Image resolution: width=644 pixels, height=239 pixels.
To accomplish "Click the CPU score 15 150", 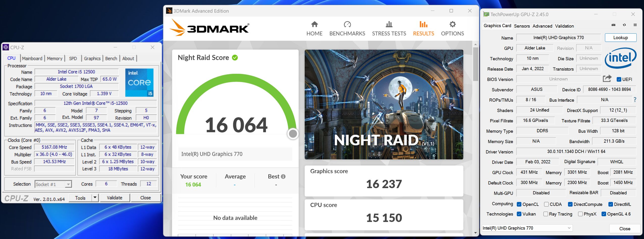I will click(x=384, y=218).
